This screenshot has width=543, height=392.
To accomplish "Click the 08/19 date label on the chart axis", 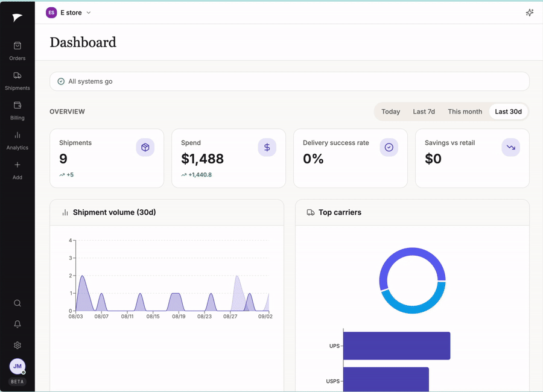I will coord(179,317).
